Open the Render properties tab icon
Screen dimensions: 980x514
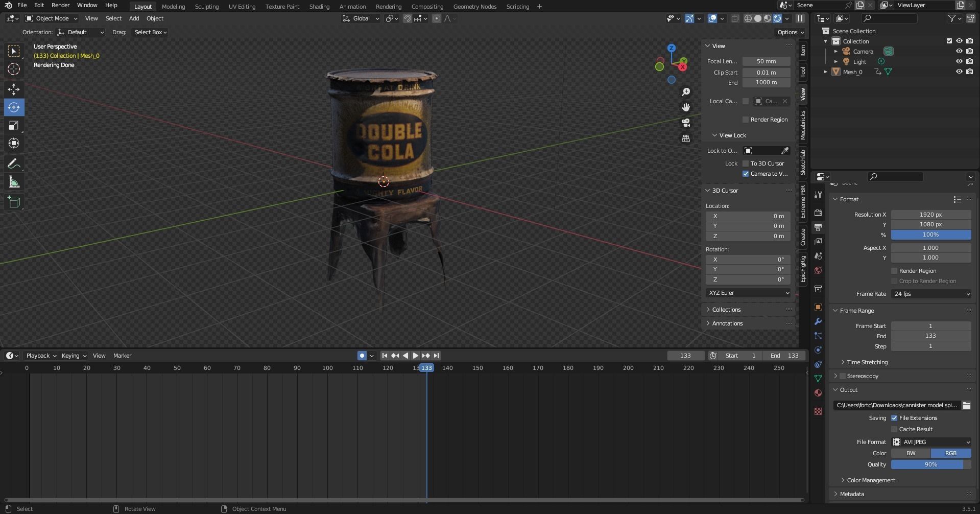pyautogui.click(x=818, y=213)
